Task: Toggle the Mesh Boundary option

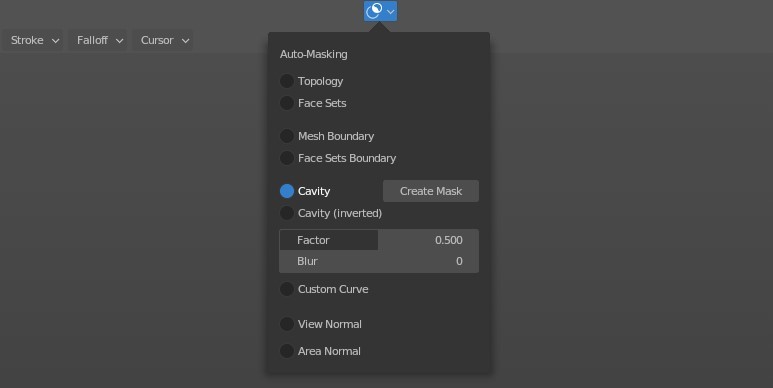Action: pyautogui.click(x=286, y=136)
